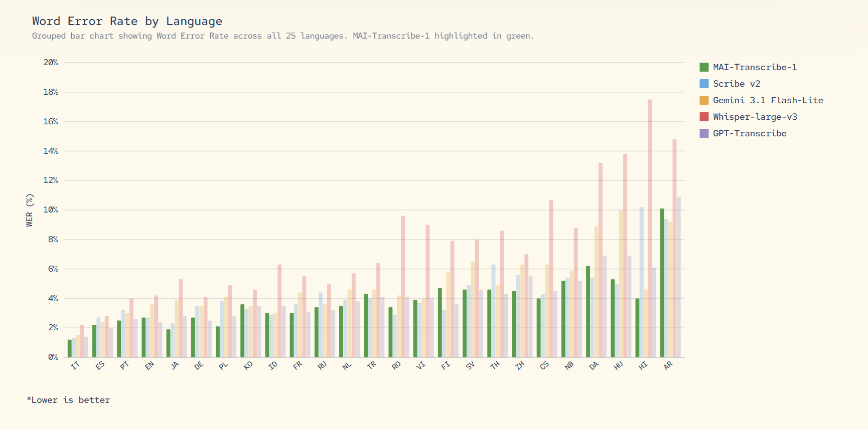This screenshot has height=430, width=868.
Task: Click the 12% y-axis tick label
Action: pos(51,180)
